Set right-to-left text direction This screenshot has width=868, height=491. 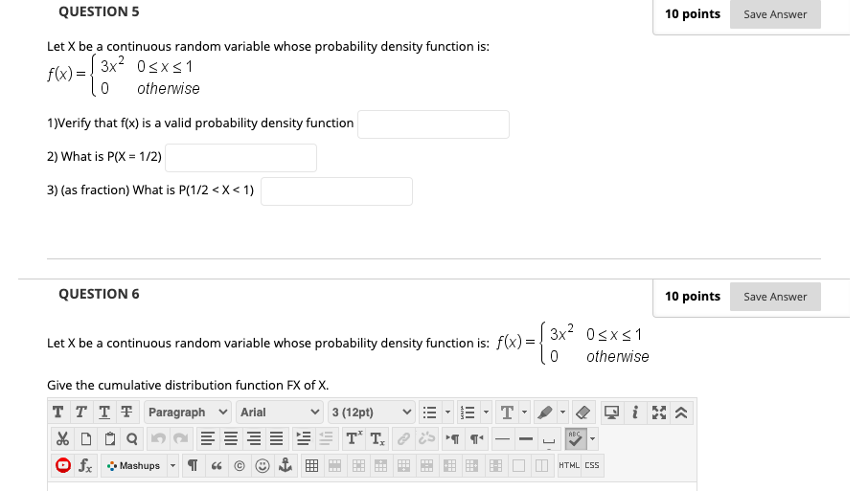(476, 439)
